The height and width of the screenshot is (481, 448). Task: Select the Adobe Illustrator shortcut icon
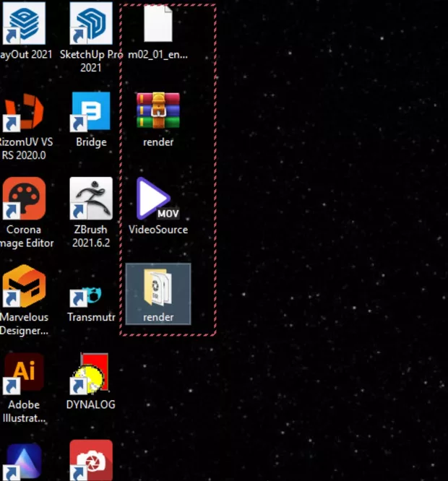tap(23, 373)
